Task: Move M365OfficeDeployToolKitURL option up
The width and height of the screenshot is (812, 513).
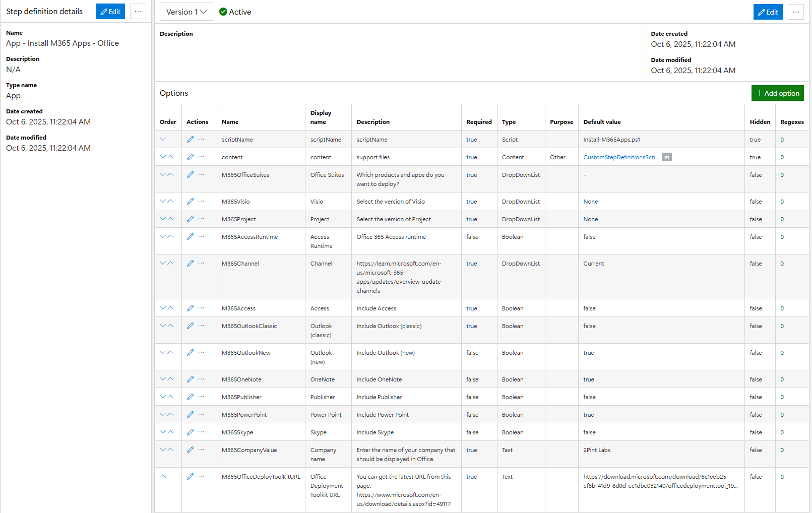Action: (163, 476)
